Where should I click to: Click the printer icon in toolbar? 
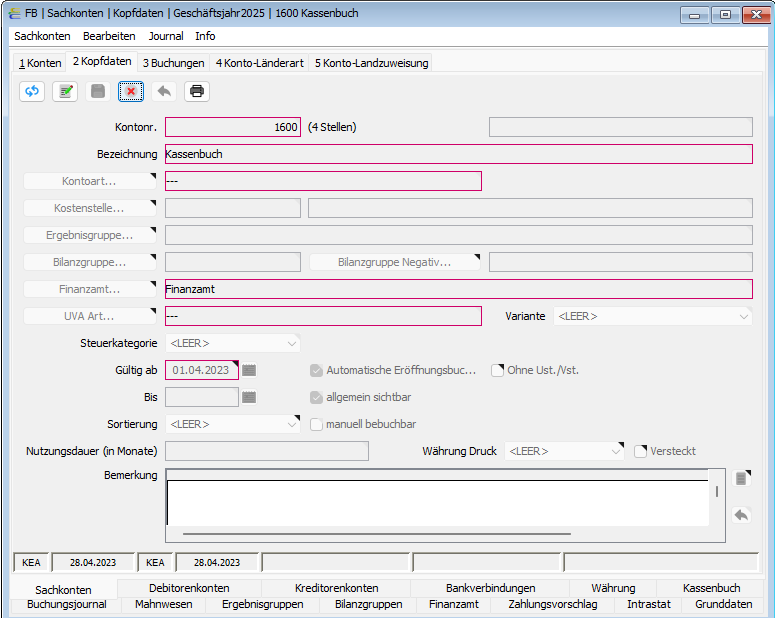click(x=197, y=91)
